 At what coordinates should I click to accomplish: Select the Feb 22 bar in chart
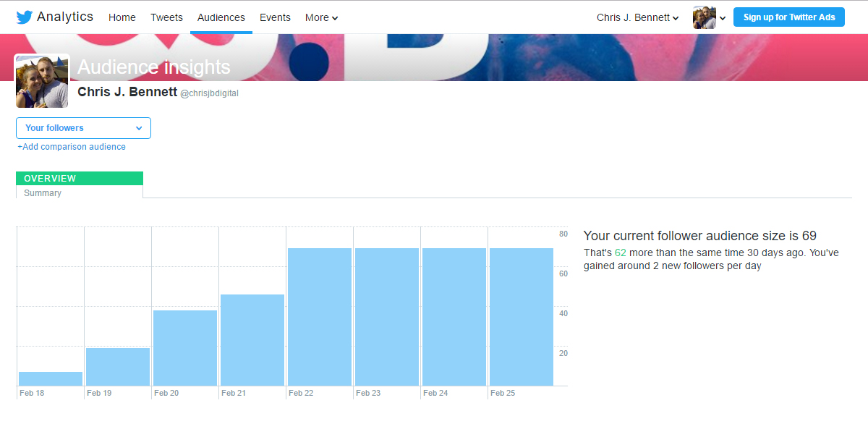(320, 317)
